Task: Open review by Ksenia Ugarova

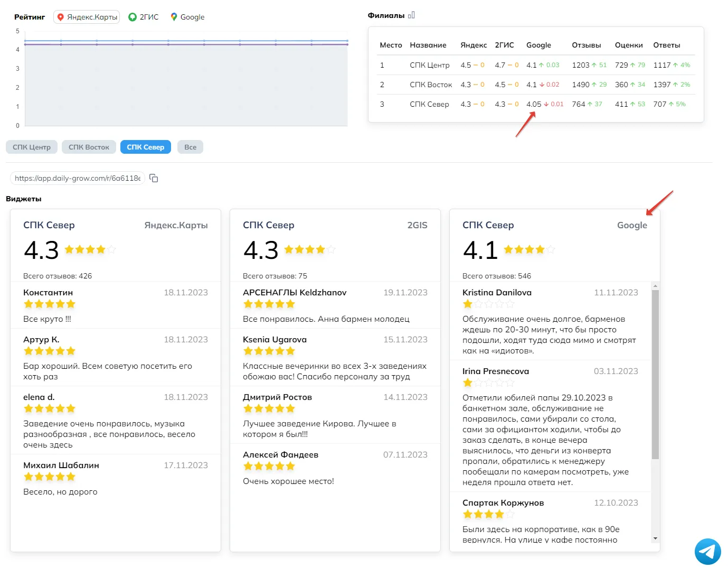Action: click(335, 358)
